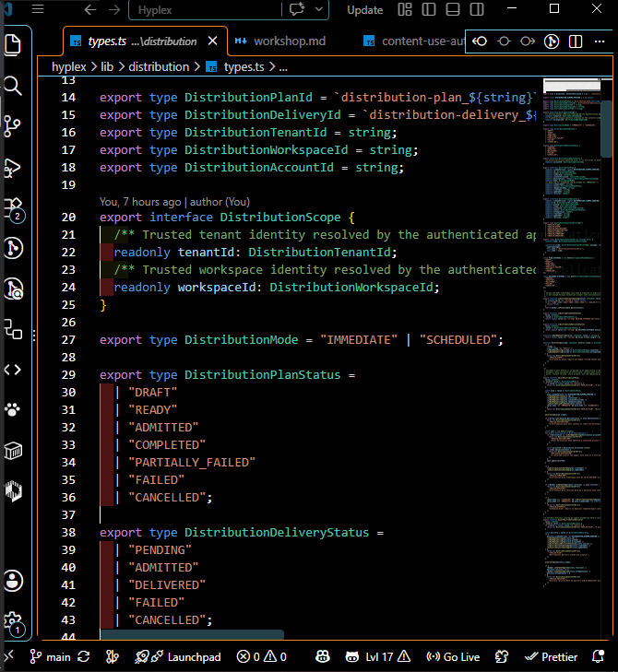Start Go Live server
The width and height of the screenshot is (618, 672).
[453, 656]
